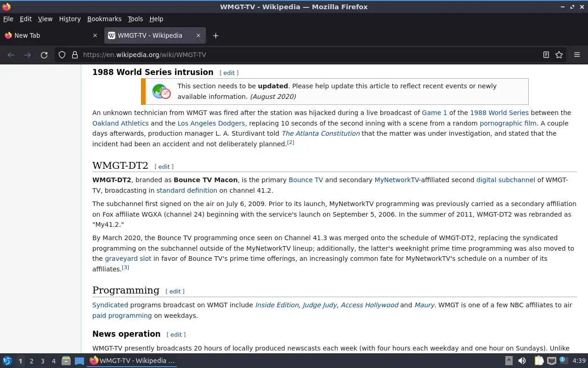Open the Judge Judy link
Screen dimensions: 588x368
coord(320,305)
